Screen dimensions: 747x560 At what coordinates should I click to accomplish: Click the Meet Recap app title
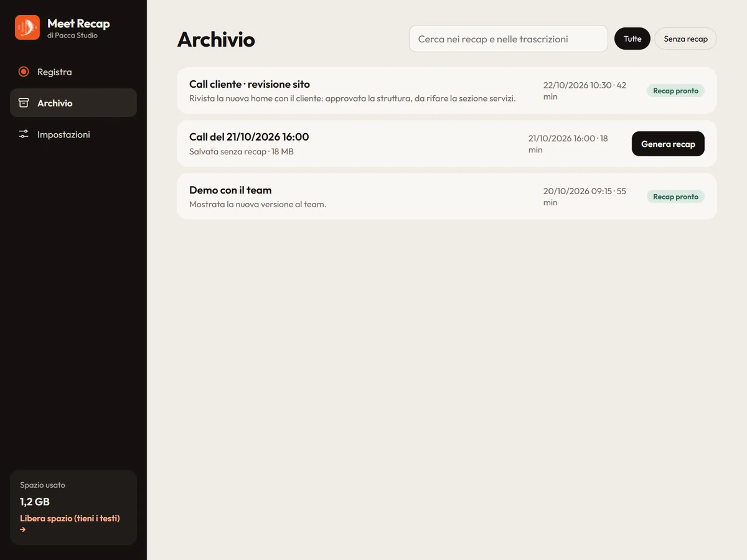[x=78, y=24]
